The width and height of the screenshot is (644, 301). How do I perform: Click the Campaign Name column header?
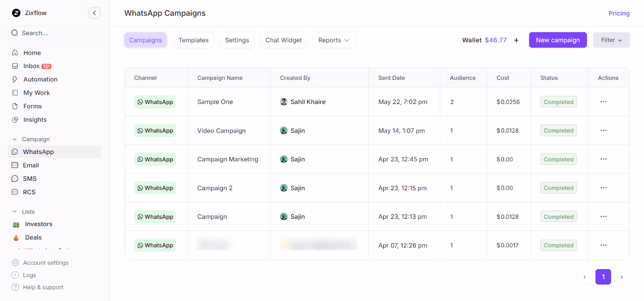220,78
